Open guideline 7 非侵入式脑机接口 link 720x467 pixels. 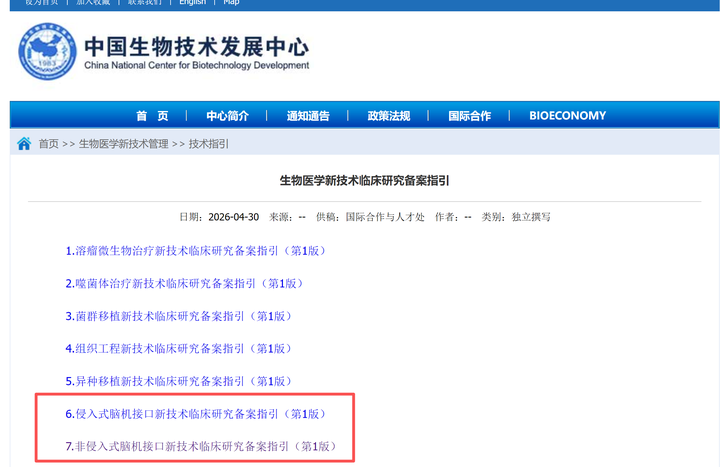(201, 446)
